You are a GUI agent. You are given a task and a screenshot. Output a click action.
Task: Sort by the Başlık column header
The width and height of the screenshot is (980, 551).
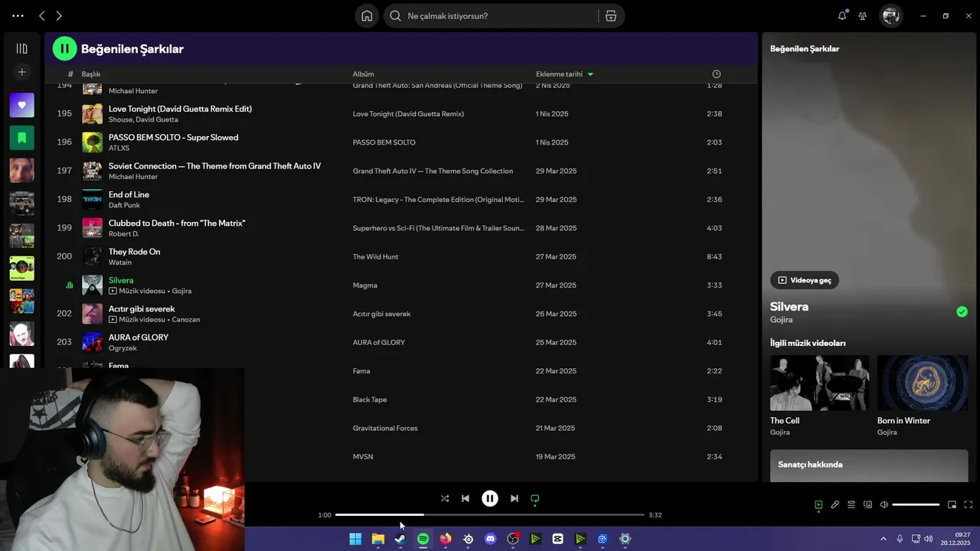click(x=91, y=74)
